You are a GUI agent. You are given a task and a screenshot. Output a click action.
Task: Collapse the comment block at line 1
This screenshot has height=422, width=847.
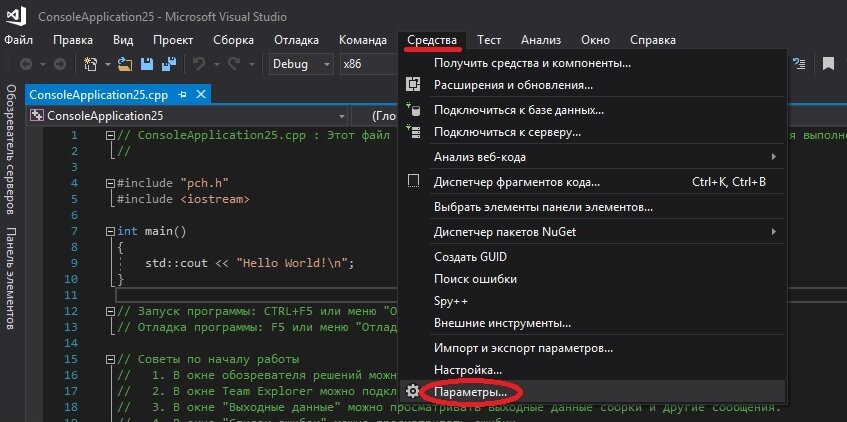tap(111, 135)
